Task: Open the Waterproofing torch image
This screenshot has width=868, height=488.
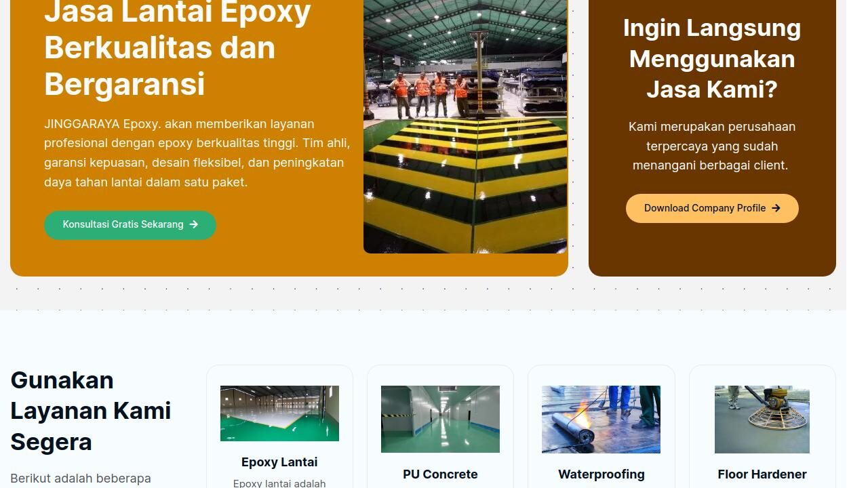Action: point(601,420)
